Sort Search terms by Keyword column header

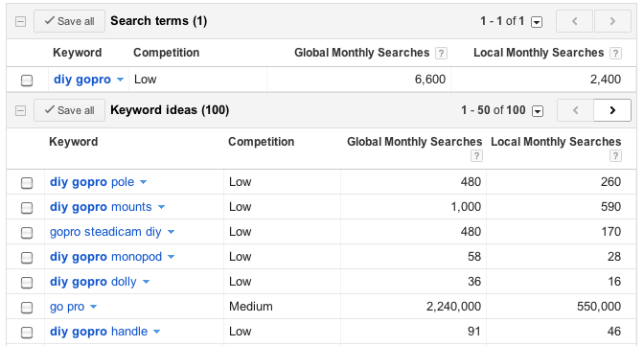tap(78, 53)
